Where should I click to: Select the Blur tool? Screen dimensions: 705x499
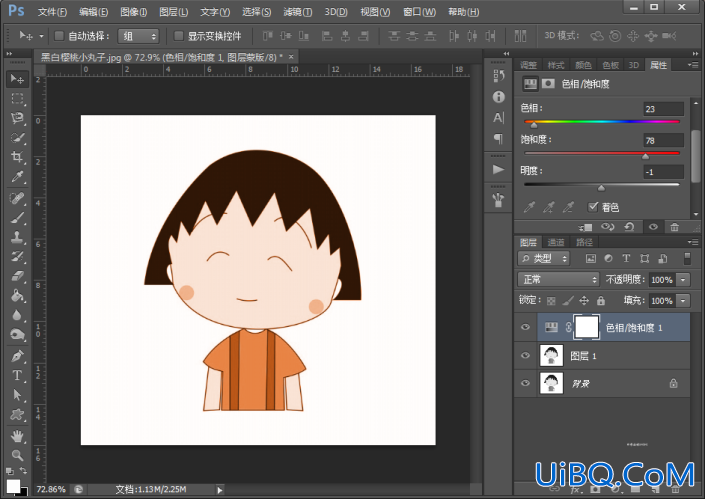(x=17, y=315)
